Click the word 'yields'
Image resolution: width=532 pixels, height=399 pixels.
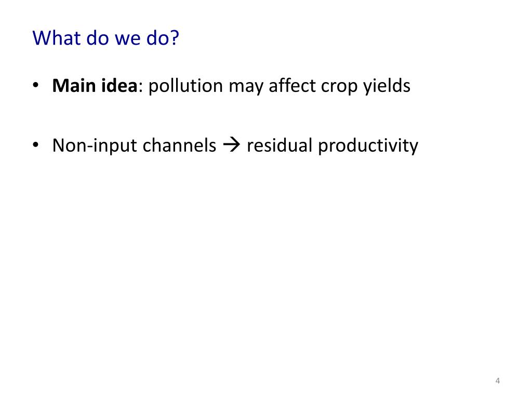pyautogui.click(x=387, y=86)
